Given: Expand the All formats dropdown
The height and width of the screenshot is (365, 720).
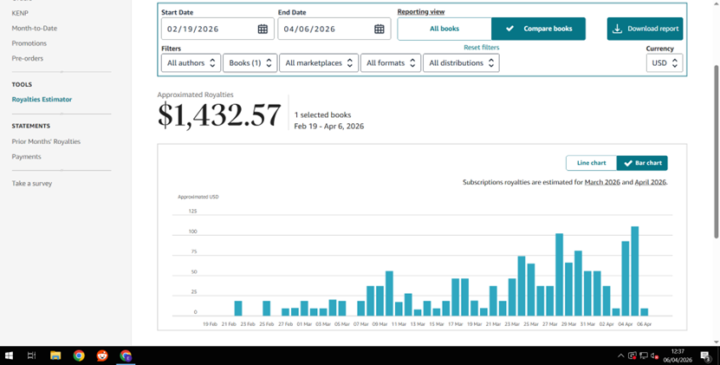Looking at the screenshot, I should [390, 63].
